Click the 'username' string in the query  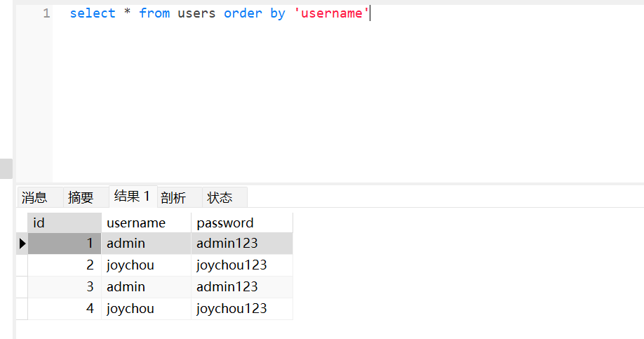(x=332, y=13)
